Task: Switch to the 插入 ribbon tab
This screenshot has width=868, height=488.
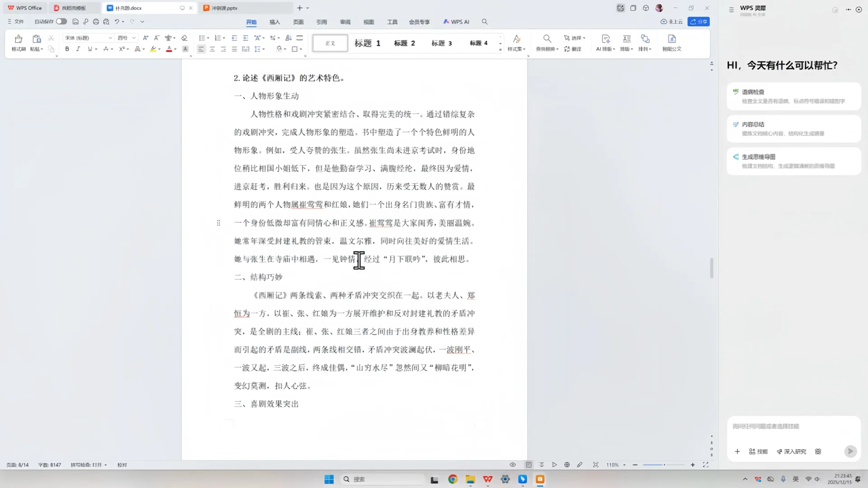Action: coord(274,21)
